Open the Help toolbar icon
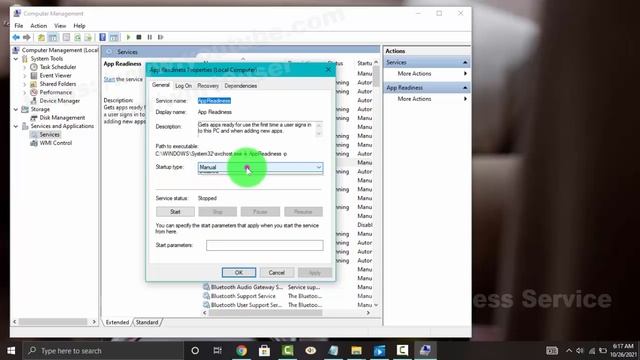Screen dimensions: 640x360 [x=102, y=38]
